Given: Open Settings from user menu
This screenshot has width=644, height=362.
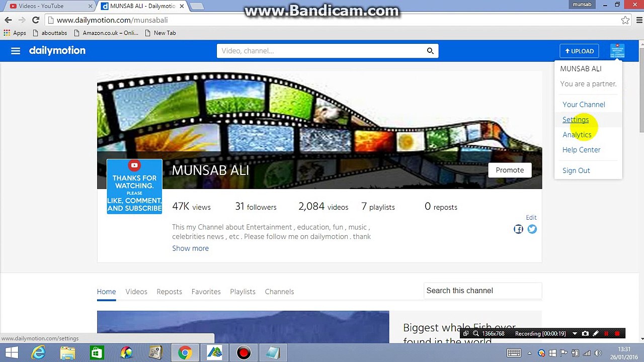Looking at the screenshot, I should click(576, 120).
